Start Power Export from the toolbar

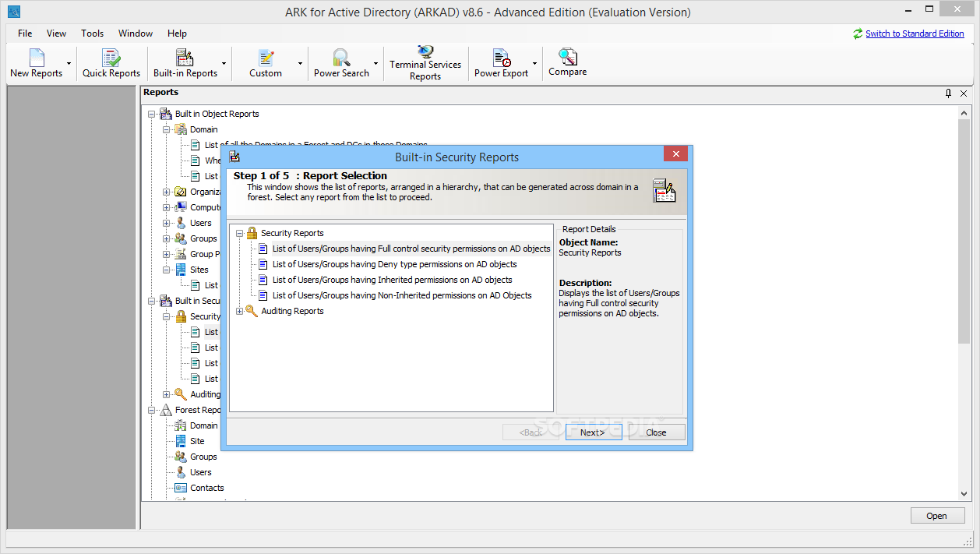(502, 63)
